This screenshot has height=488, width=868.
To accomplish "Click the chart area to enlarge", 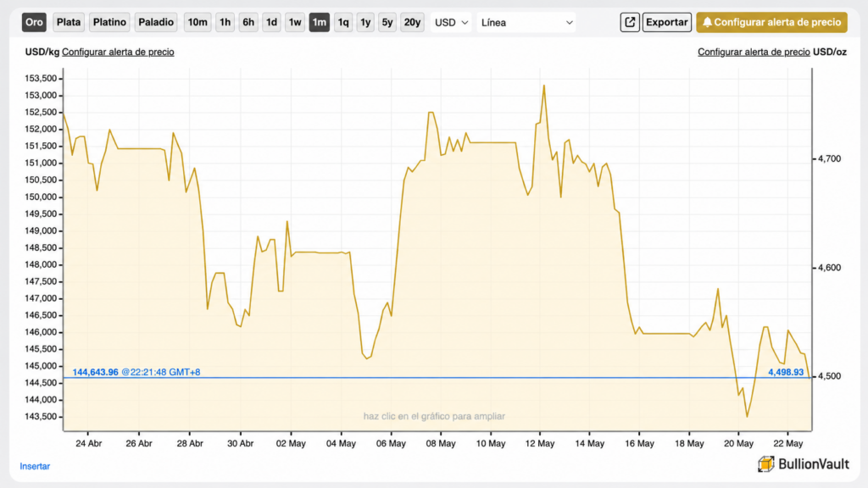I will (x=437, y=249).
